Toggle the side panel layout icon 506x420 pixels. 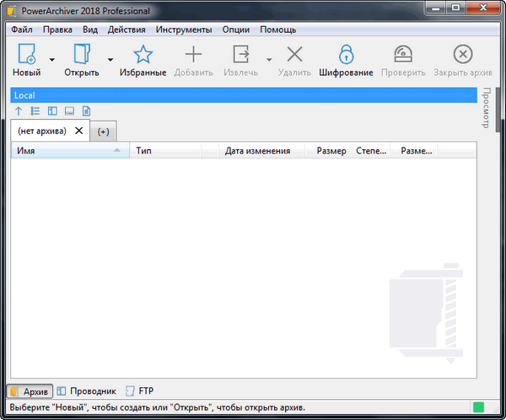(x=52, y=110)
